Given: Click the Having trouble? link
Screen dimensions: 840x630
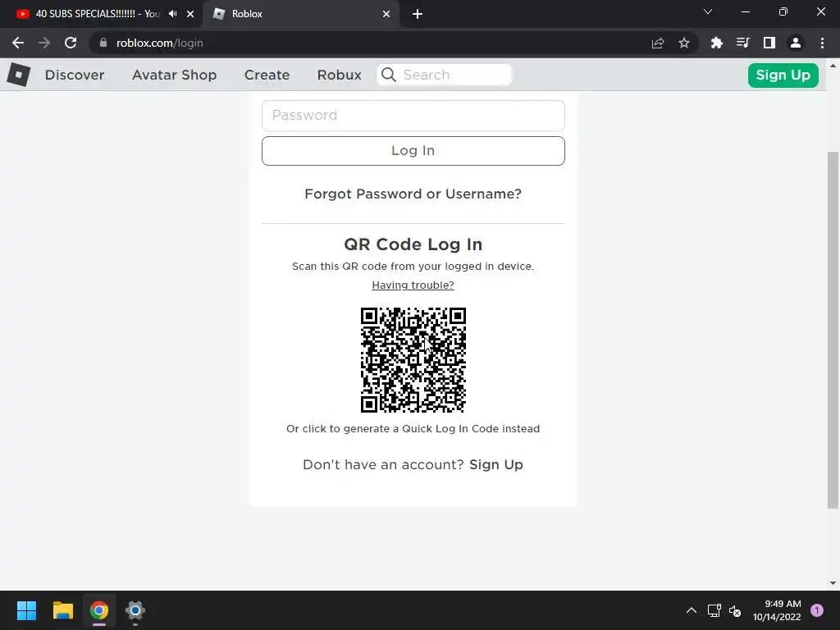Looking at the screenshot, I should pos(413,285).
